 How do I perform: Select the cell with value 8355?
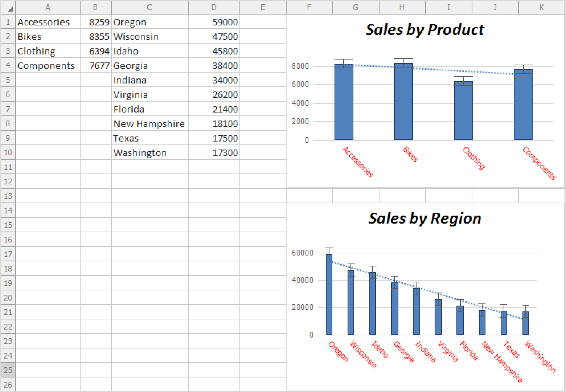coord(96,37)
